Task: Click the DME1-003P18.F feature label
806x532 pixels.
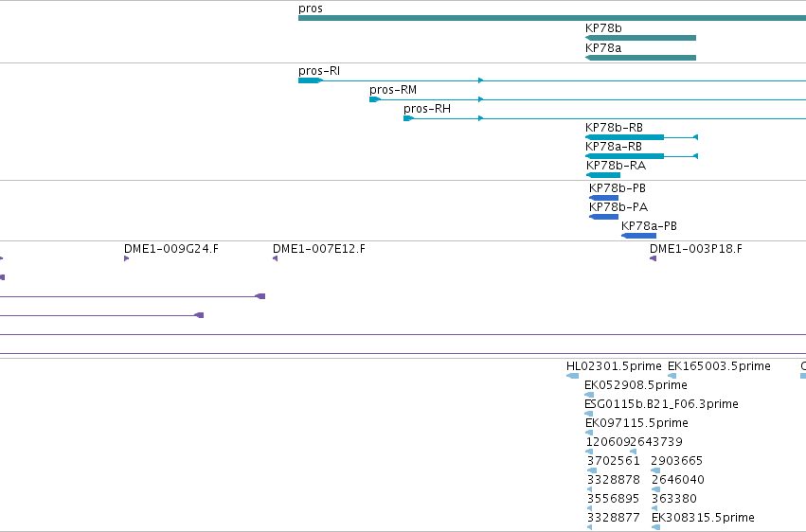Action: (x=695, y=249)
